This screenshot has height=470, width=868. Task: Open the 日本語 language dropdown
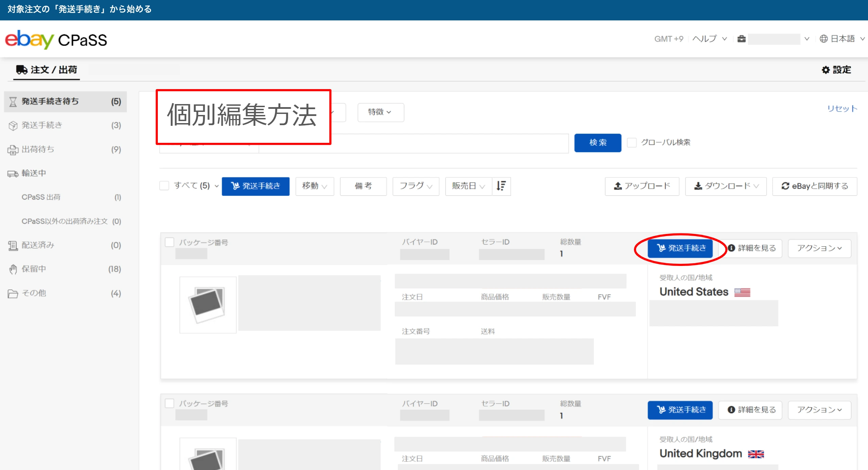tap(842, 39)
